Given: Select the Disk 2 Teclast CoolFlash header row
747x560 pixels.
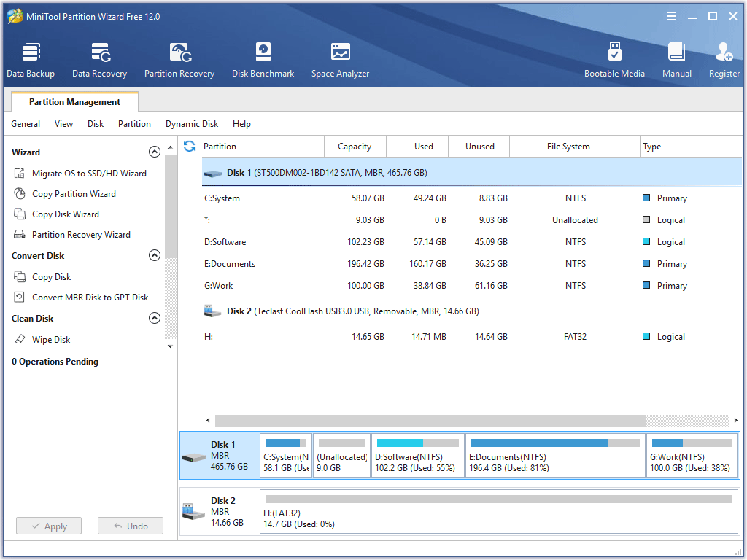Looking at the screenshot, I should click(x=472, y=311).
